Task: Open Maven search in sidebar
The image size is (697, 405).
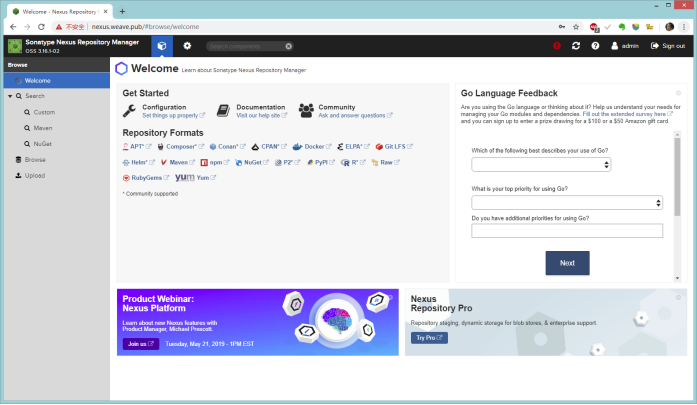Action: tap(43, 128)
